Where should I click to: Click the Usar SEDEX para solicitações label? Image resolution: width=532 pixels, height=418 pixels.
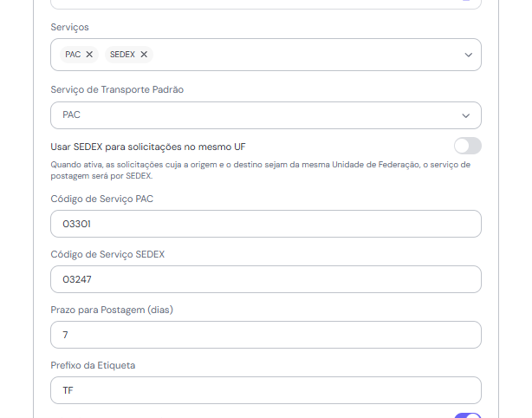point(148,147)
